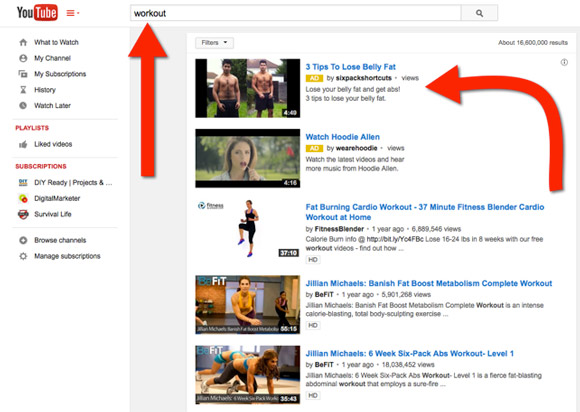Click HD badge under Fat Burning Cardio
The height and width of the screenshot is (412, 580).
[x=313, y=260]
